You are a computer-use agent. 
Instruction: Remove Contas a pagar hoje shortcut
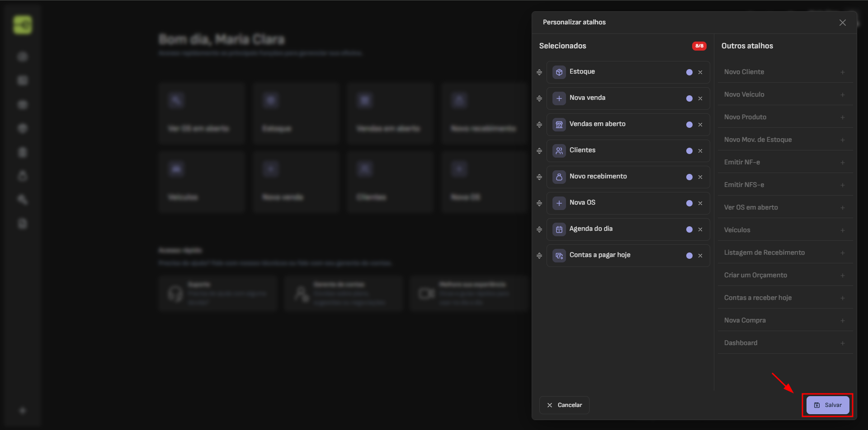click(700, 256)
